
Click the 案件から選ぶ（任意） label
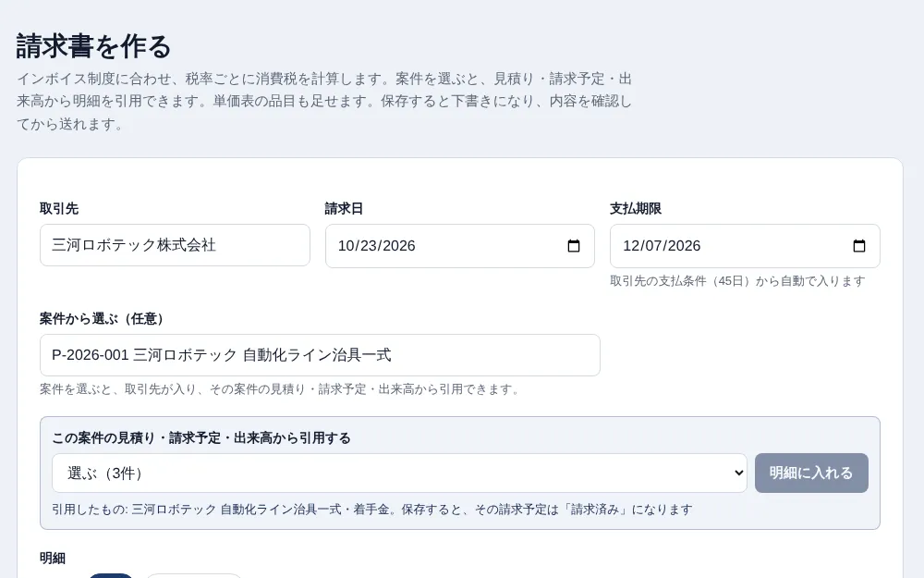coord(104,319)
